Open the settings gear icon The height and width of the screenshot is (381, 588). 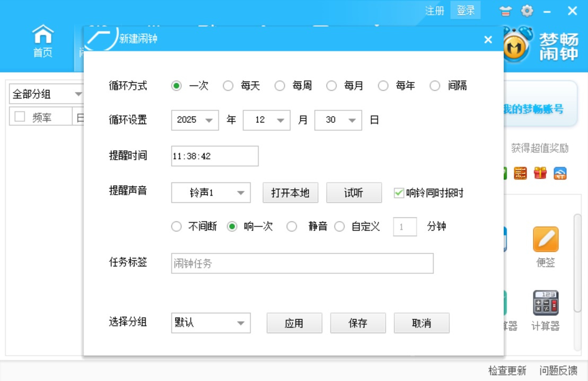coord(526,11)
